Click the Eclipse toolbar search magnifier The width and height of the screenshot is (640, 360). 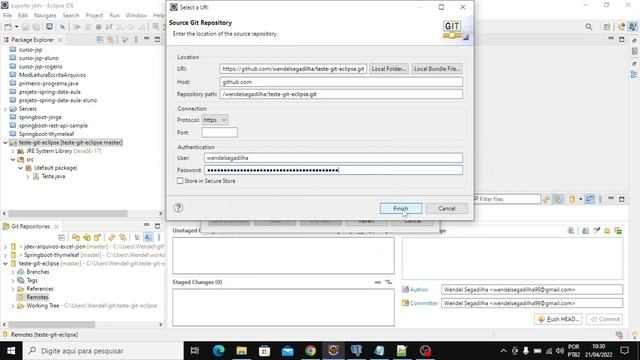589,27
